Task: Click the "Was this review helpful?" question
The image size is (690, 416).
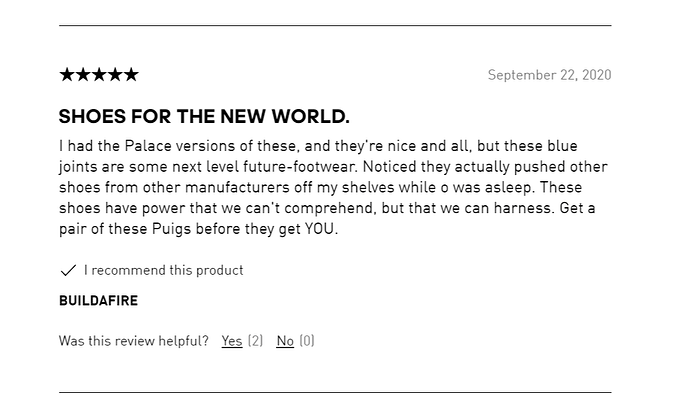Action: pos(134,341)
